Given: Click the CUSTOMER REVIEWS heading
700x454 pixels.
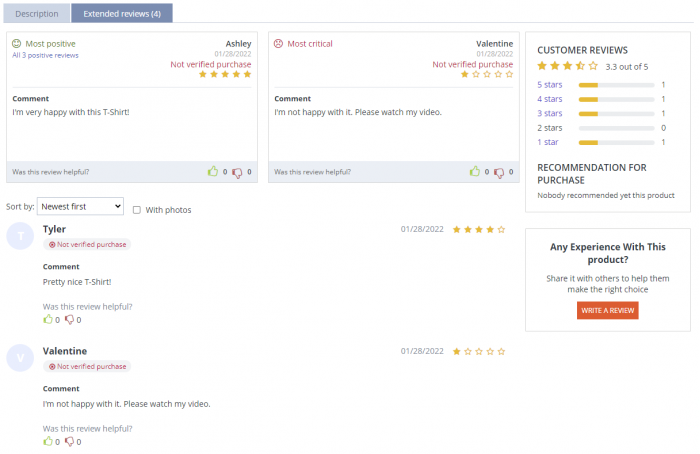Looking at the screenshot, I should pos(582,50).
